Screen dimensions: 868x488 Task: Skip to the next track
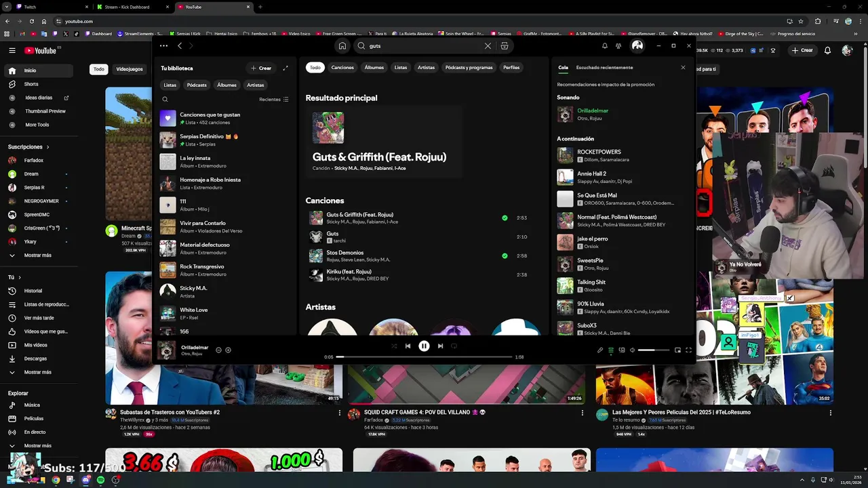click(x=440, y=346)
